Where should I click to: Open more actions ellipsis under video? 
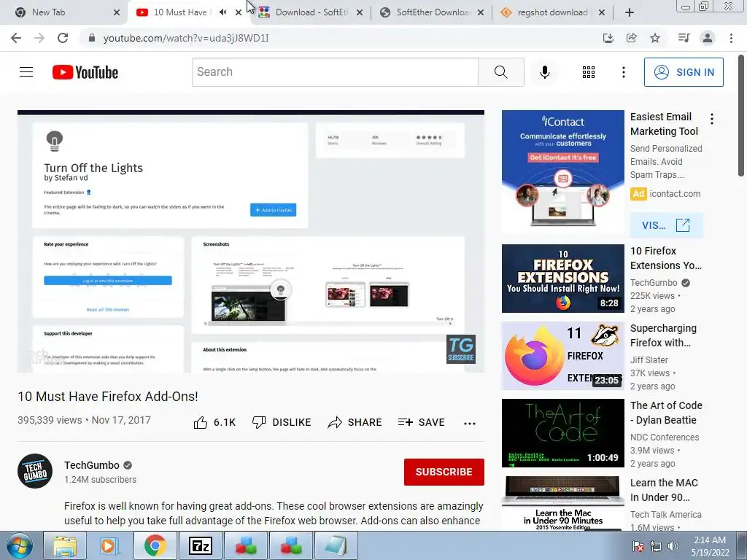(470, 423)
